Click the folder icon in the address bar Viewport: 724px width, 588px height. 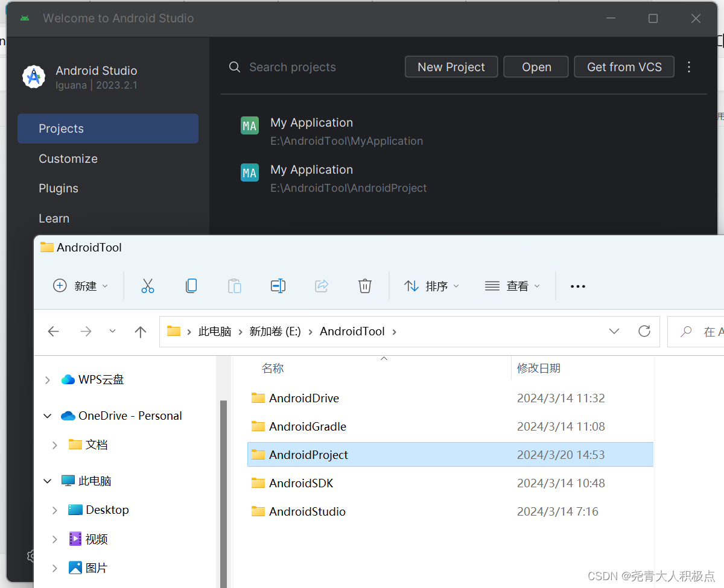[174, 331]
